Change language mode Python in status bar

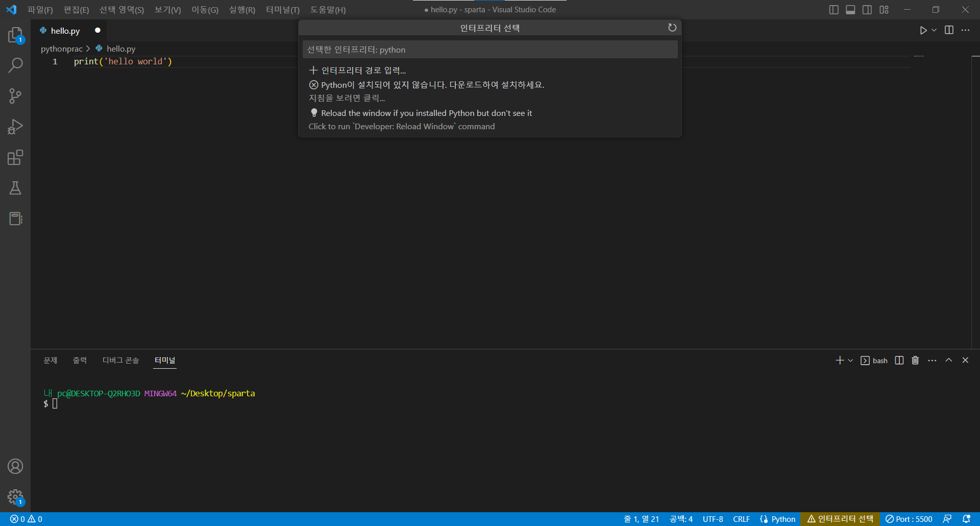pos(783,519)
